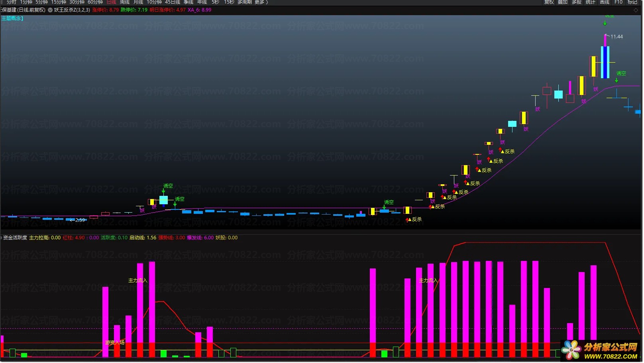Switch to the 季线 quarterly tab
This screenshot has width=644, height=363.
pyautogui.click(x=188, y=2)
